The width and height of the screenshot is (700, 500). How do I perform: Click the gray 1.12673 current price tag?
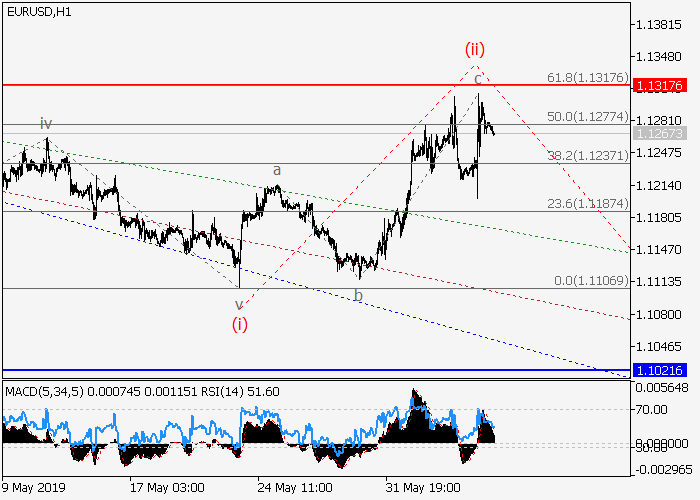[659, 132]
